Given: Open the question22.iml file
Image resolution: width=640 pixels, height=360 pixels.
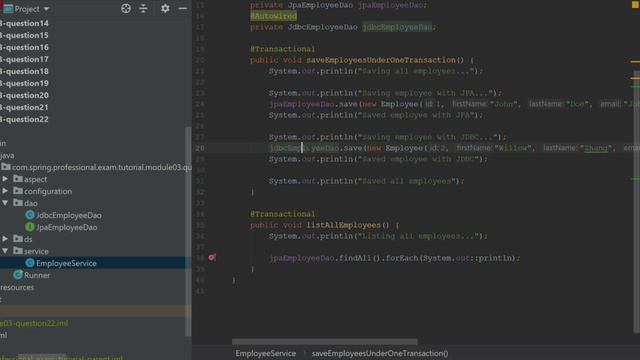Looking at the screenshot, I should (x=34, y=323).
